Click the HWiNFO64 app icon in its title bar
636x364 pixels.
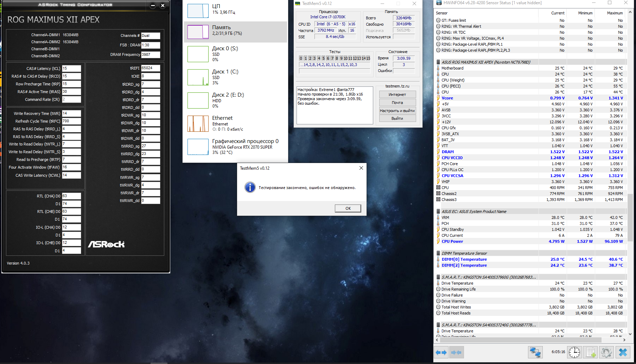coord(439,3)
